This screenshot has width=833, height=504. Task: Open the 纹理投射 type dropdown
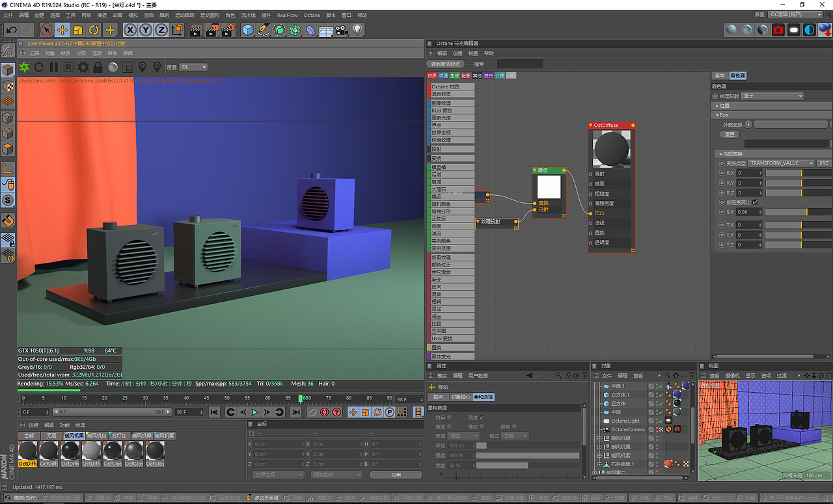tap(772, 96)
